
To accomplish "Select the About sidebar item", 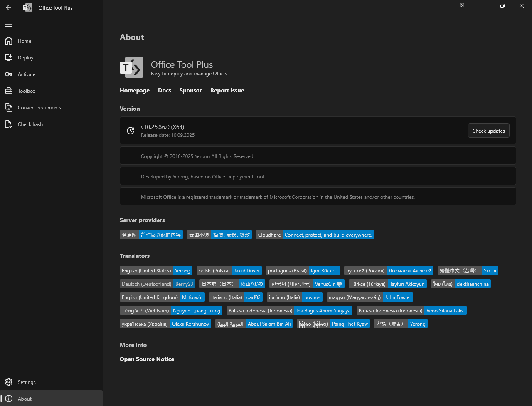I will pos(52,399).
